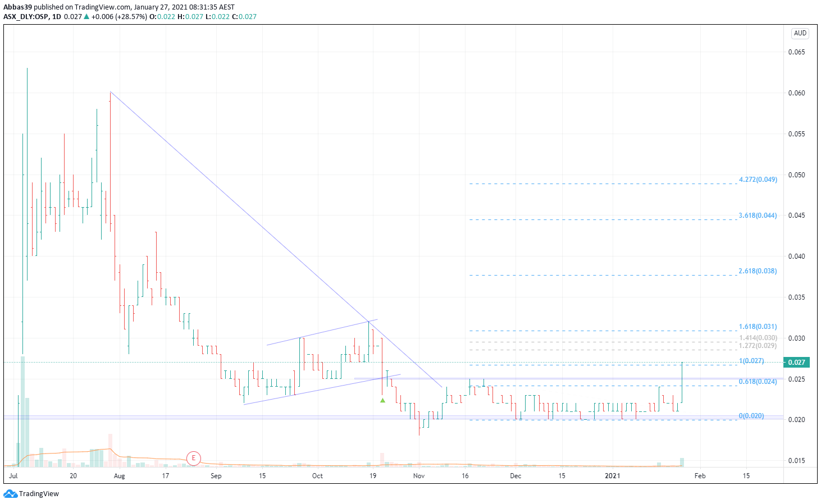
Task: Click the Fibonacci label 2.618(0.038)
Action: (758, 271)
